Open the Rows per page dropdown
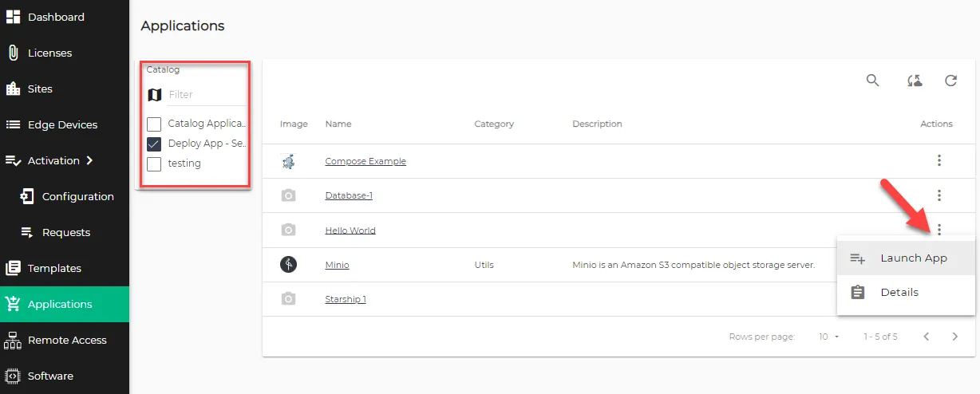Screen dimensions: 980x394 click(829, 337)
